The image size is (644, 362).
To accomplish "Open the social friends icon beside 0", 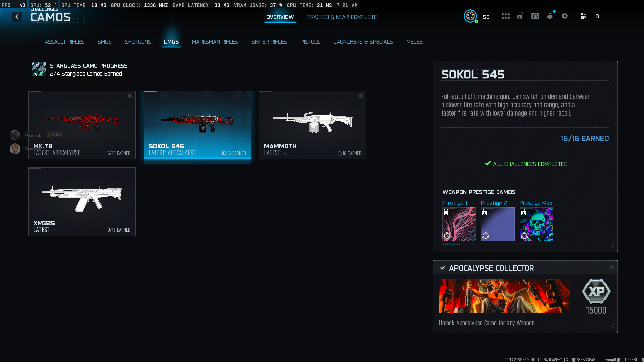I will (583, 16).
